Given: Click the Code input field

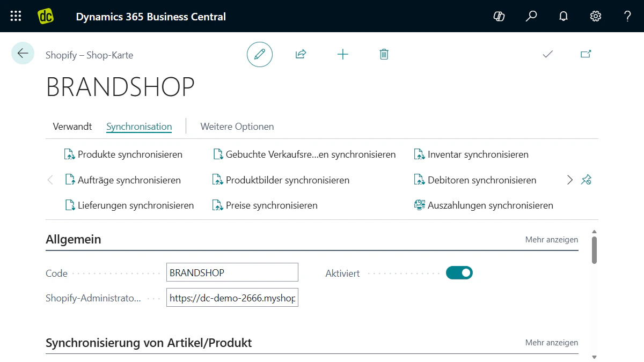Looking at the screenshot, I should (232, 272).
